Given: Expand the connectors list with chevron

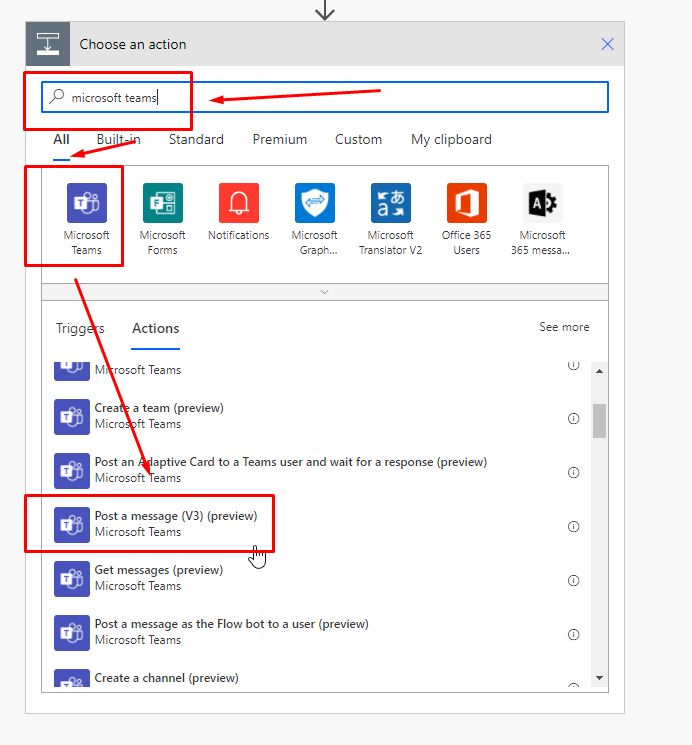Looking at the screenshot, I should pos(325,292).
